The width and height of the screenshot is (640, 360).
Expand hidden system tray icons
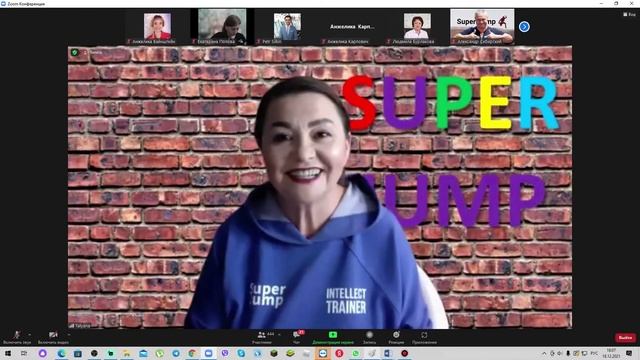tap(544, 353)
